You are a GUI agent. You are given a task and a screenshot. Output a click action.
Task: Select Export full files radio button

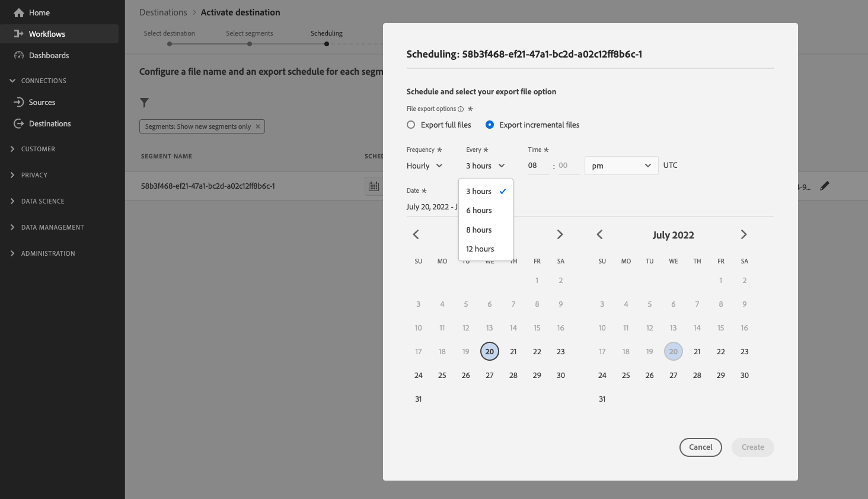click(411, 125)
